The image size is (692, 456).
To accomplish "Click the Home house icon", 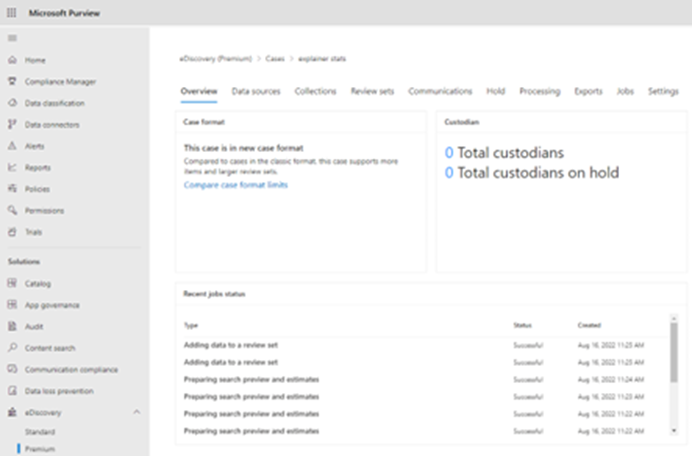I will coord(12,60).
